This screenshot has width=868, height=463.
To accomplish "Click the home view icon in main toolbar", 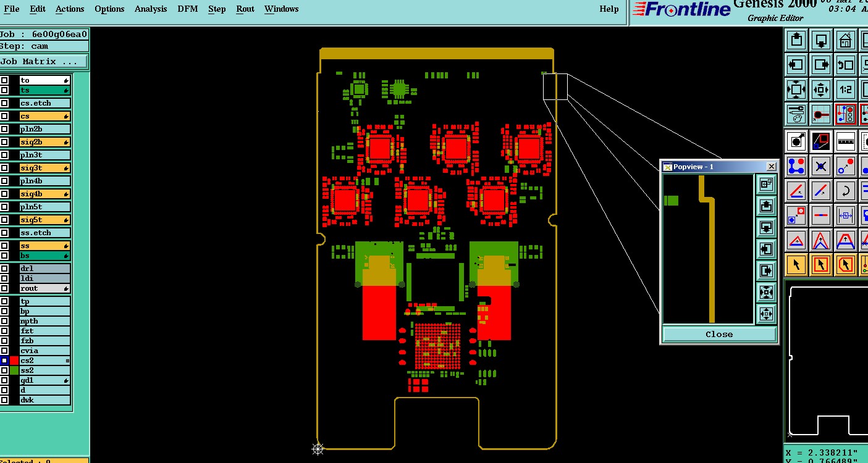I will click(845, 40).
